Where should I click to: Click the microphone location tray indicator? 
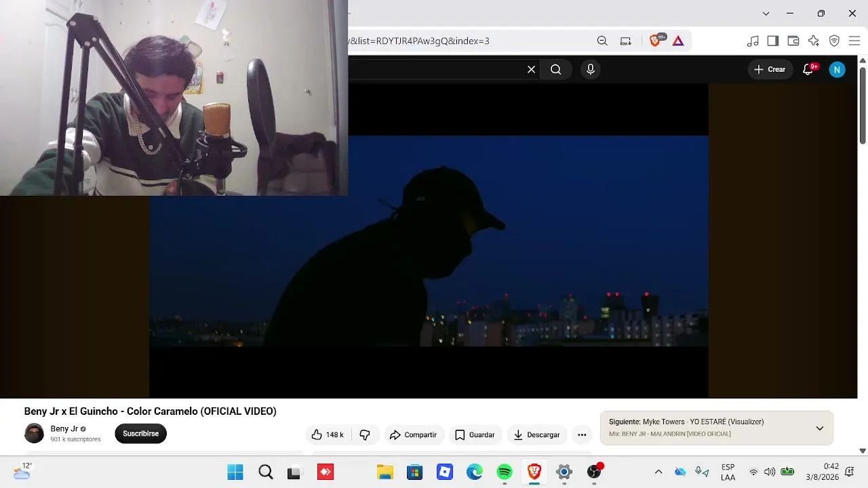point(702,472)
